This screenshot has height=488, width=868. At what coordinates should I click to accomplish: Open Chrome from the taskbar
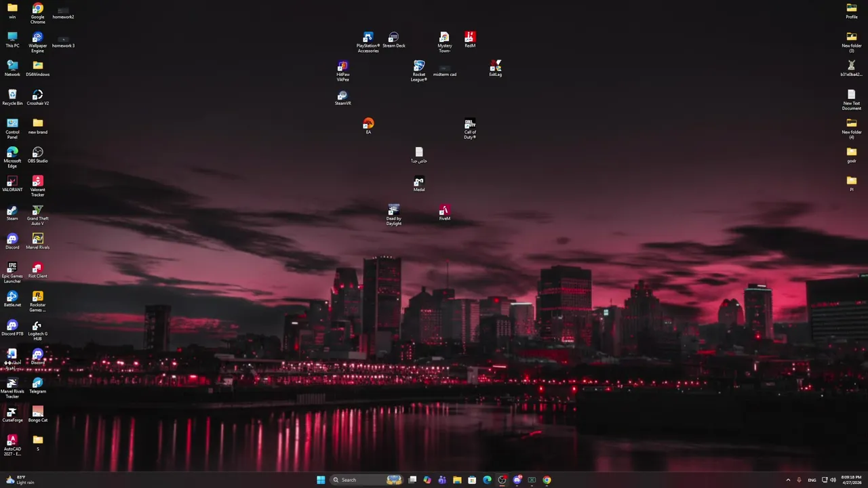(x=547, y=480)
